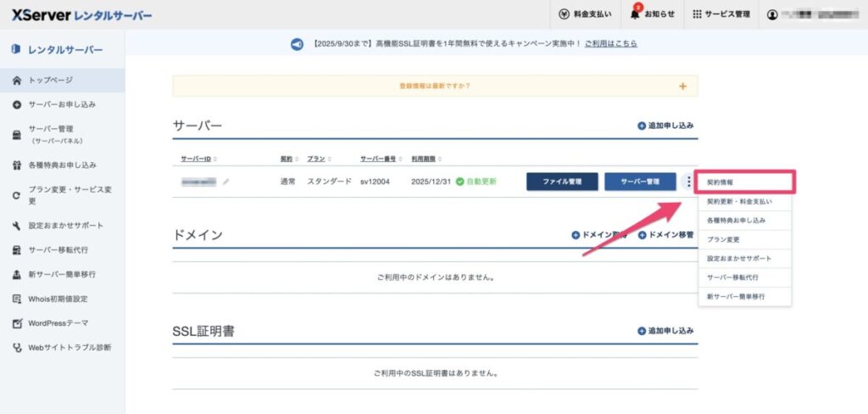This screenshot has width=868, height=414.
Task: Click the plus icon beside サーバーお申し込み
Action: 17,104
